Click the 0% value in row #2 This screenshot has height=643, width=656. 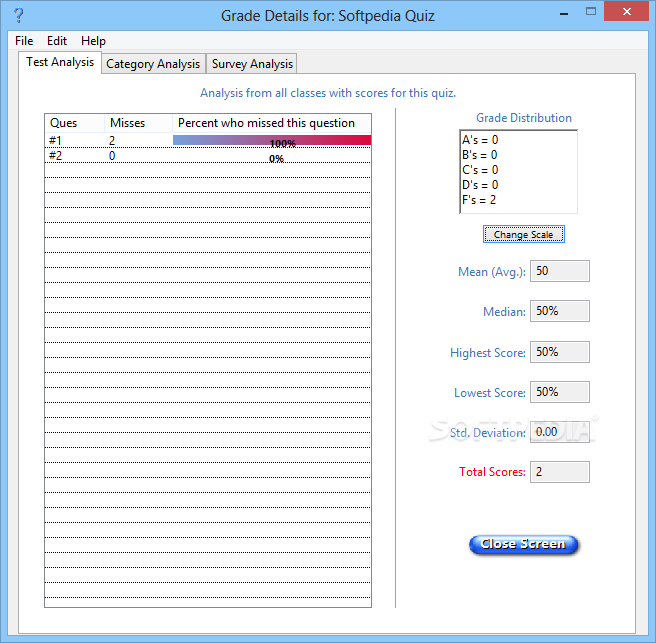[x=276, y=159]
